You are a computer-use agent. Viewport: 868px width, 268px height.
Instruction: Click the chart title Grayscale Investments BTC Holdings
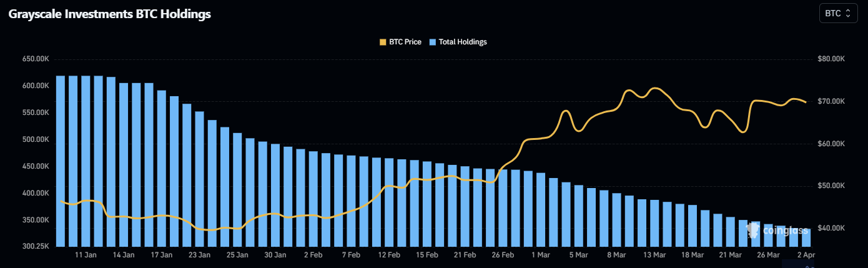coord(109,14)
